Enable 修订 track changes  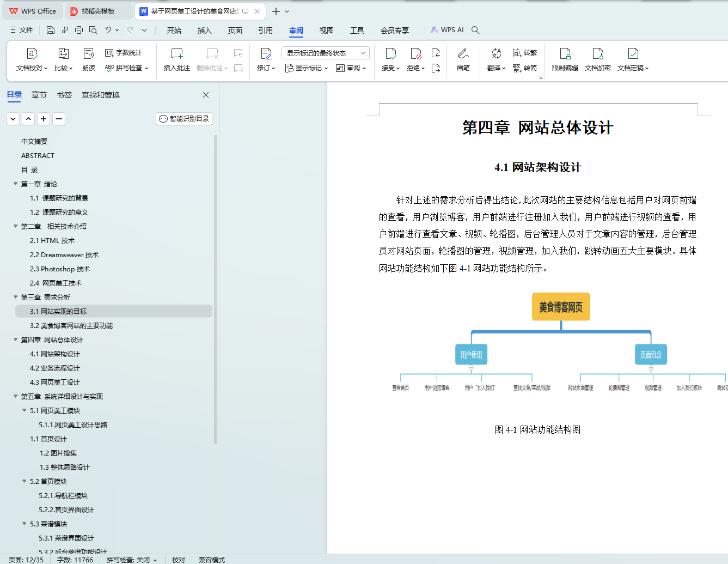pyautogui.click(x=264, y=60)
